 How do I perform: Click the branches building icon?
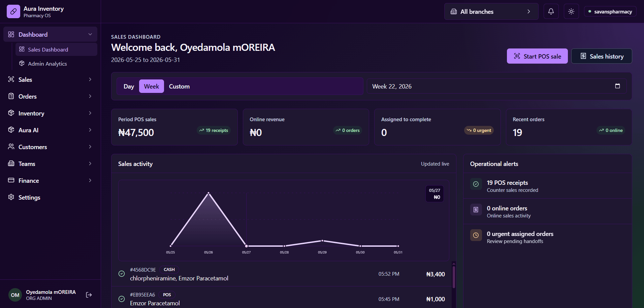[454, 11]
